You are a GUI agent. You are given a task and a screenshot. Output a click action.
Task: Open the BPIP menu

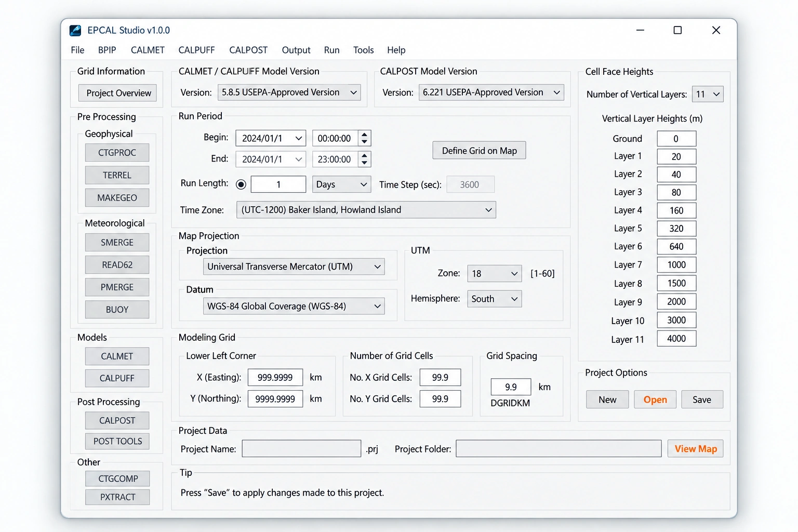click(107, 50)
